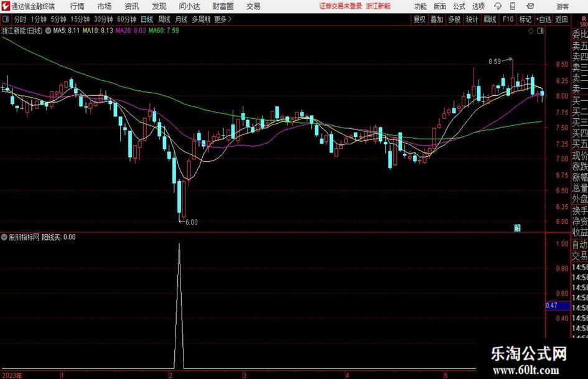Click the 标记 mark button
The width and height of the screenshot is (588, 379).
(x=525, y=19)
